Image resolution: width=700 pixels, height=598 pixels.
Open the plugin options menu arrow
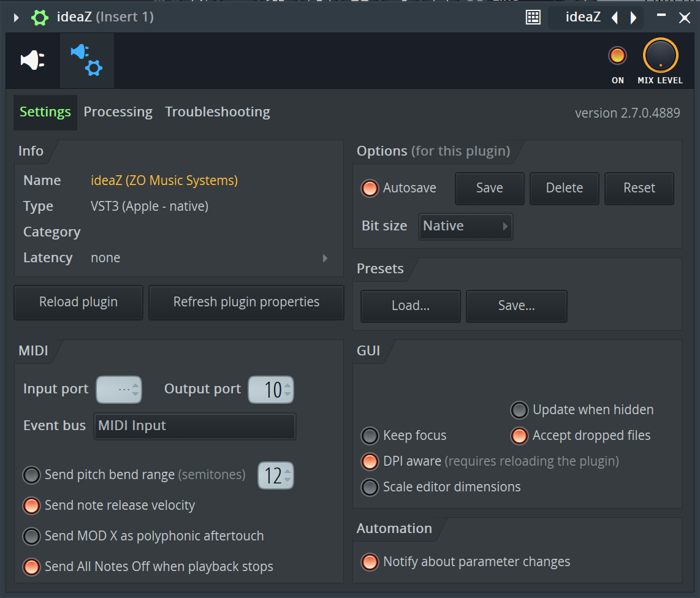click(x=16, y=18)
